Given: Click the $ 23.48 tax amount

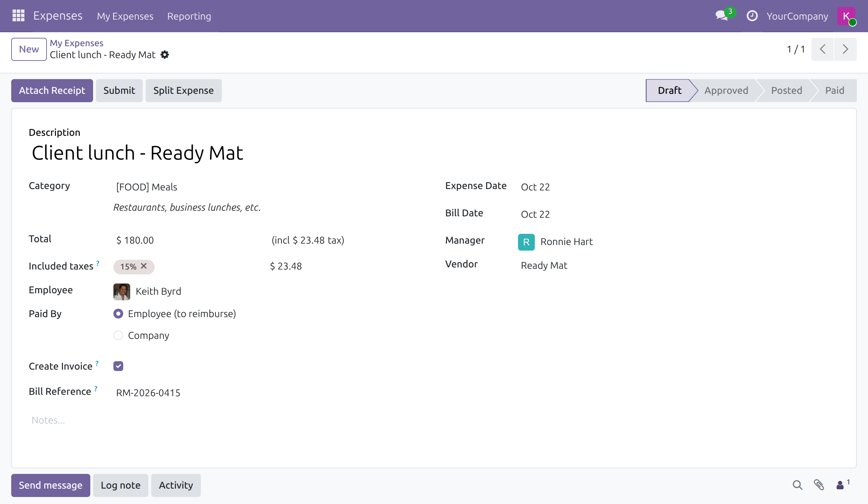Looking at the screenshot, I should [x=286, y=266].
